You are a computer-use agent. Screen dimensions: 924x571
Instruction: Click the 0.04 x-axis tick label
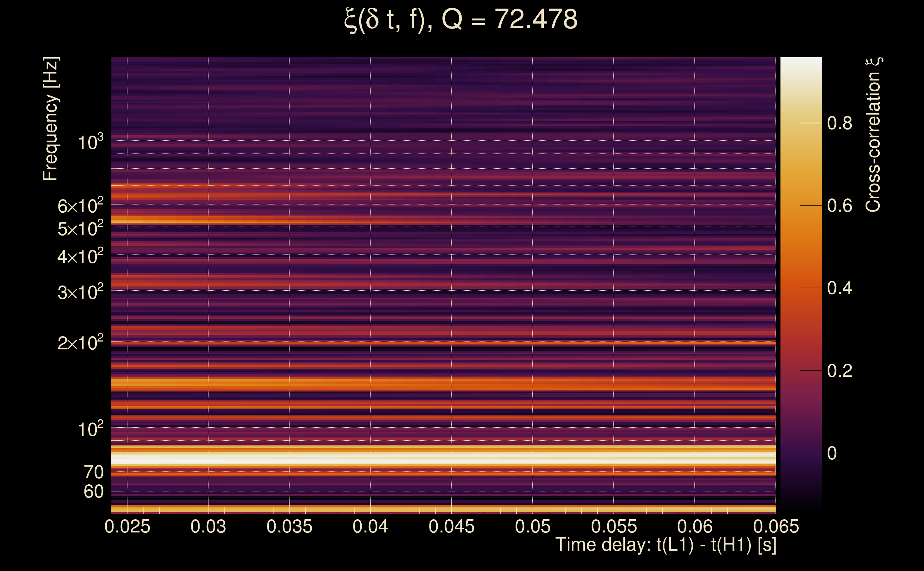(x=370, y=527)
